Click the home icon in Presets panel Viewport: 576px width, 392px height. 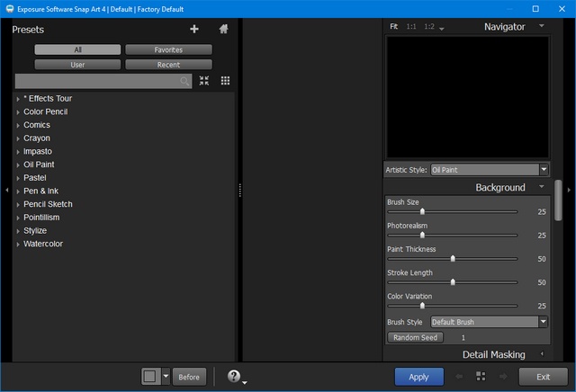pos(223,29)
